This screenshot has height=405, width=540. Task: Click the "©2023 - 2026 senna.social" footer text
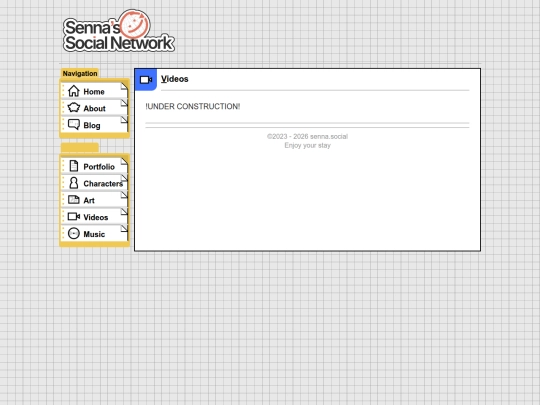pyautogui.click(x=307, y=136)
